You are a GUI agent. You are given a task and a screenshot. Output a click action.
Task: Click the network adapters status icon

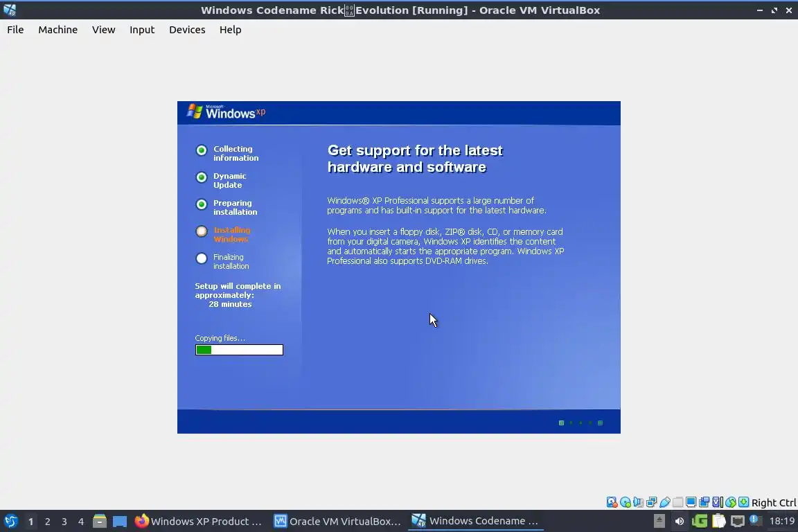point(651,502)
